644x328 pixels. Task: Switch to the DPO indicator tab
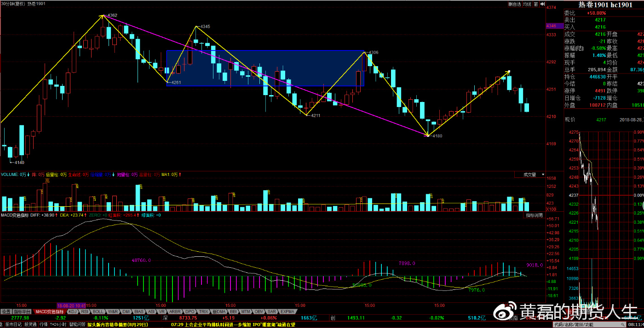point(190,311)
